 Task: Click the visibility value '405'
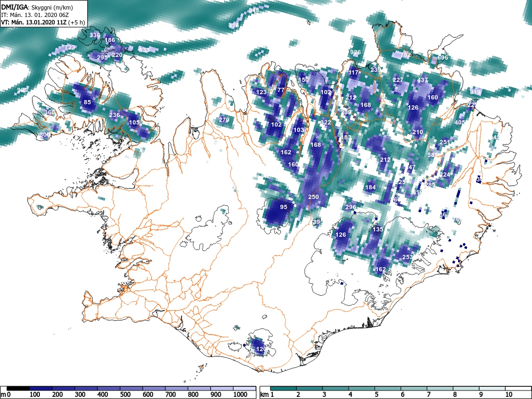(x=460, y=122)
